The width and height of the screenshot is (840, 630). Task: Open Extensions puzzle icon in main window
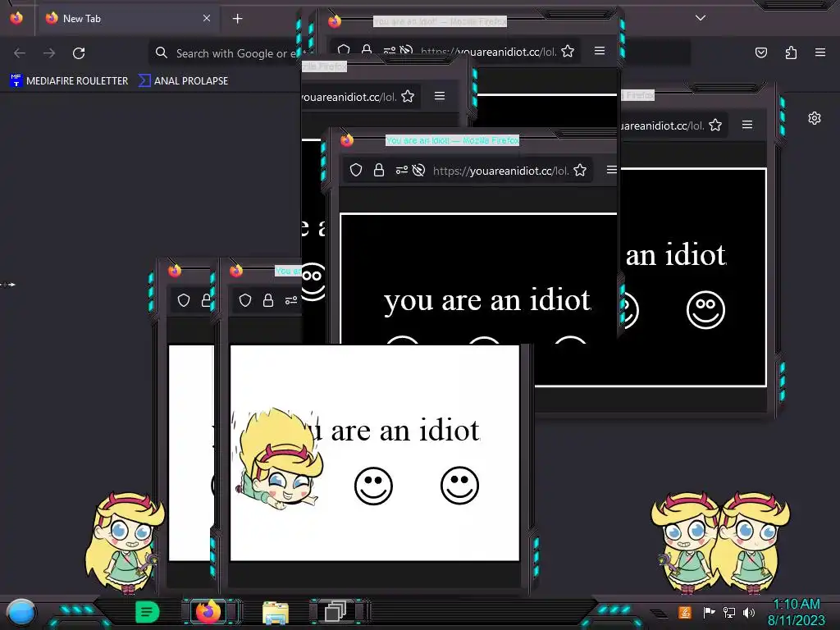pos(791,52)
